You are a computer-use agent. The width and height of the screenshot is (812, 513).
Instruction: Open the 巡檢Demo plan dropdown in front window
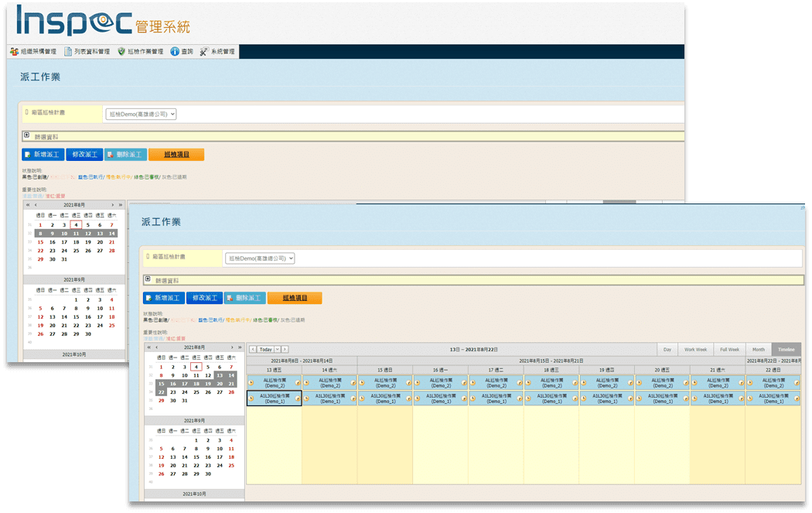[x=260, y=258]
